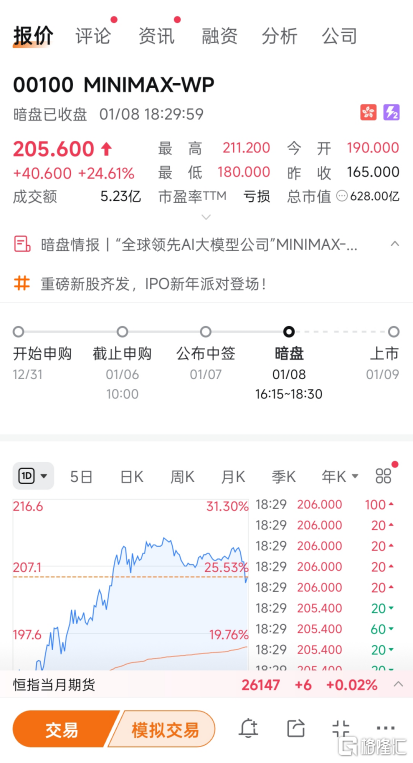Open the shortcut grid icon beside share
This screenshot has width=413, height=763.
click(341, 728)
